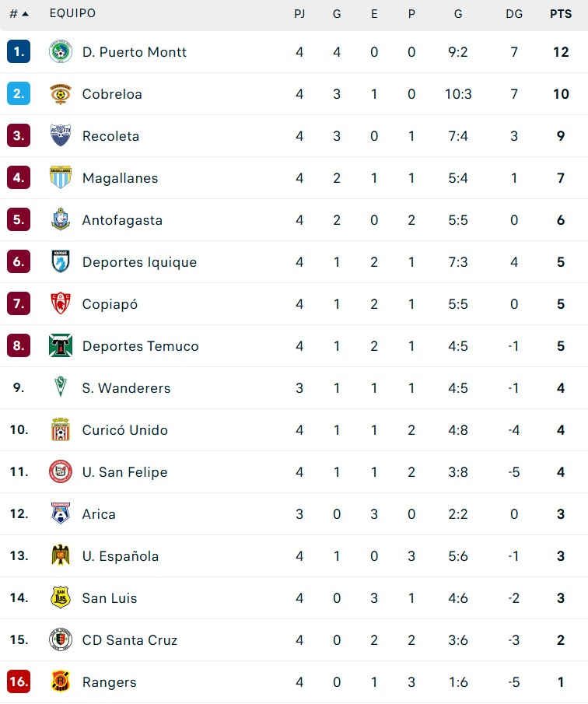Click the Curicó Unido striped crest
Viewport: 588px width, 704px height.
click(x=61, y=430)
